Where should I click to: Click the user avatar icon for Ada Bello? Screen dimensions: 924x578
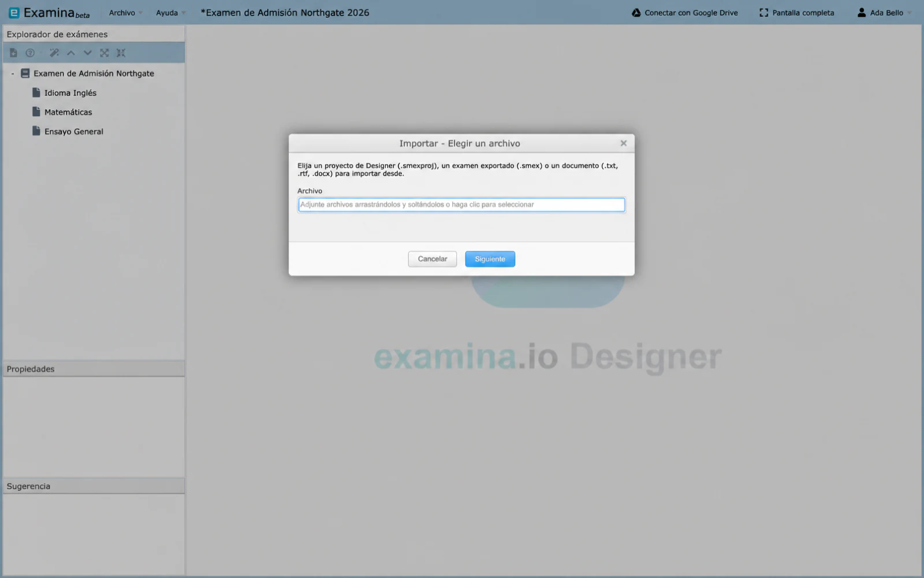point(862,13)
